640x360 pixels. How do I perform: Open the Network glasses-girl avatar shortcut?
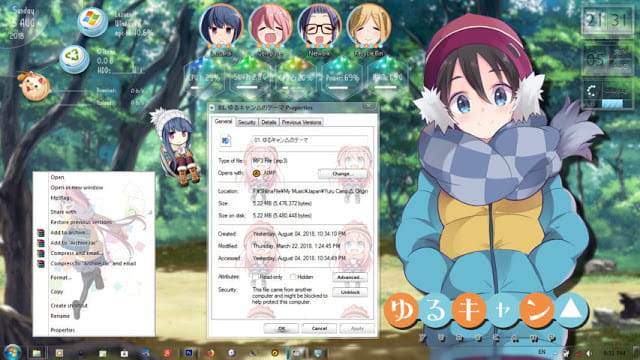click(x=319, y=26)
